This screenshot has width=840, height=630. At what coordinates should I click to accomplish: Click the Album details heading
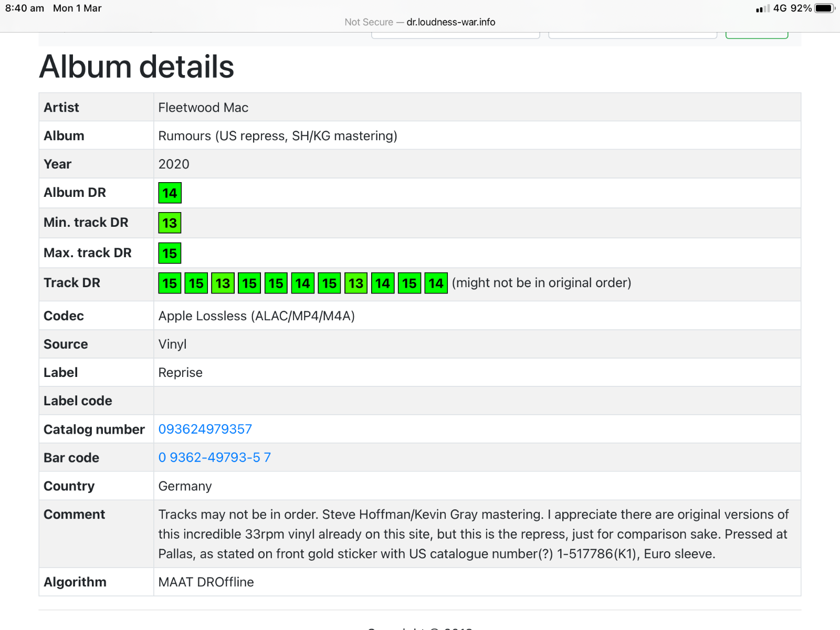(136, 67)
